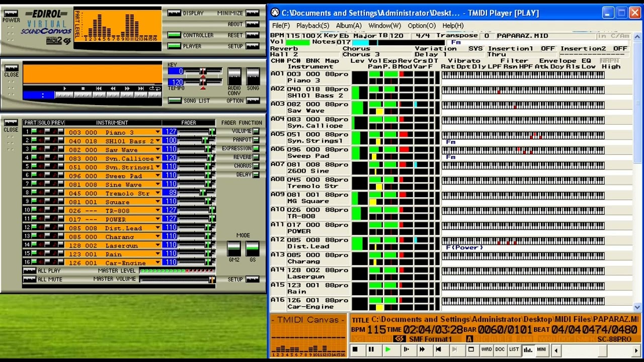Screen dimensions: 644x362
Task: Toggle the part 1 Piano 3 play switch
Action: point(34,132)
